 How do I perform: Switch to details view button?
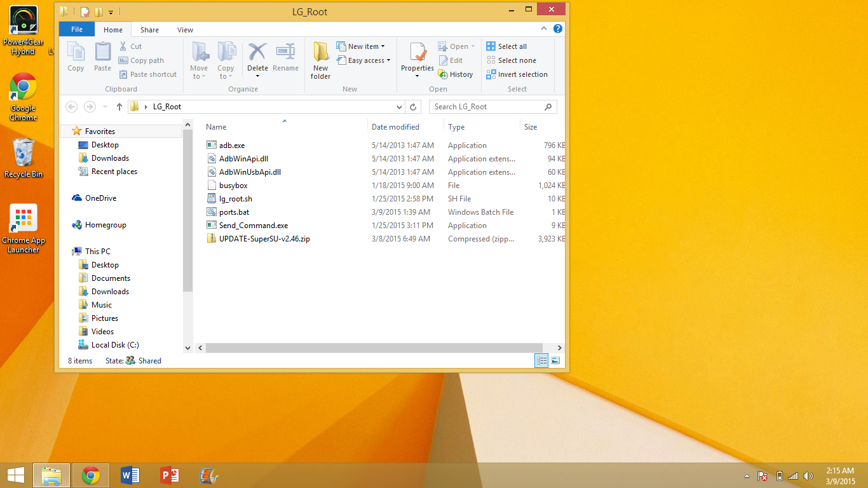tap(541, 360)
